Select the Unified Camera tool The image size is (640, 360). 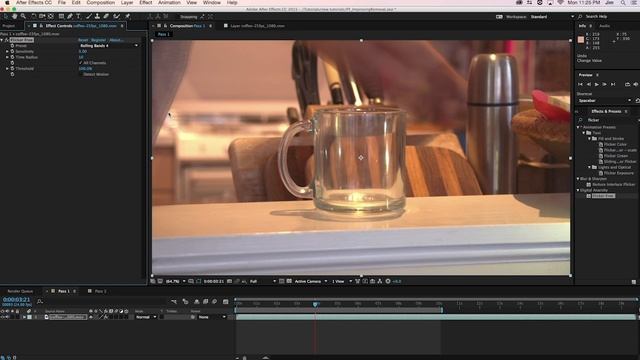coord(42,16)
